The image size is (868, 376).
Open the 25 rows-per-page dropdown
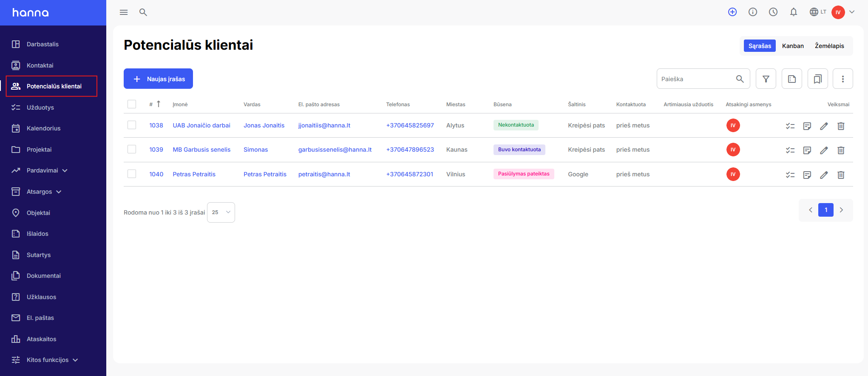coord(221,212)
